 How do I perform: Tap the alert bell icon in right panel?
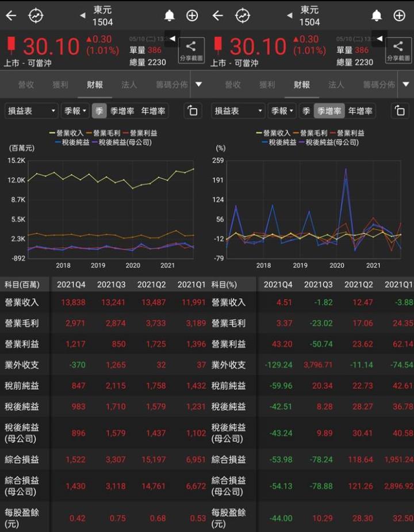(376, 16)
